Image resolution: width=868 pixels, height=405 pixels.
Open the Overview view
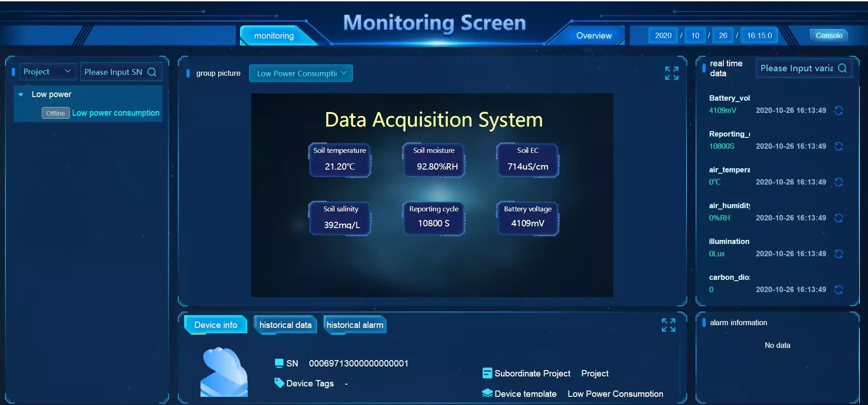coord(593,35)
